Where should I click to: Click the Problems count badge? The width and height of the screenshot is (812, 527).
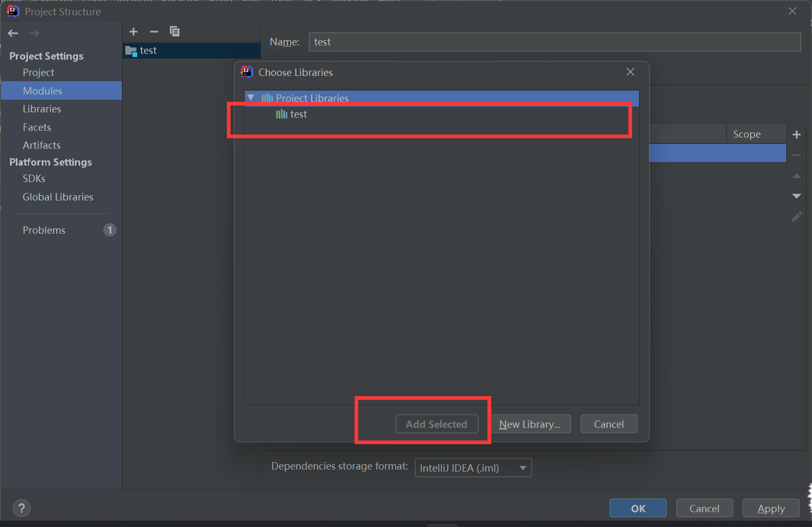point(110,230)
